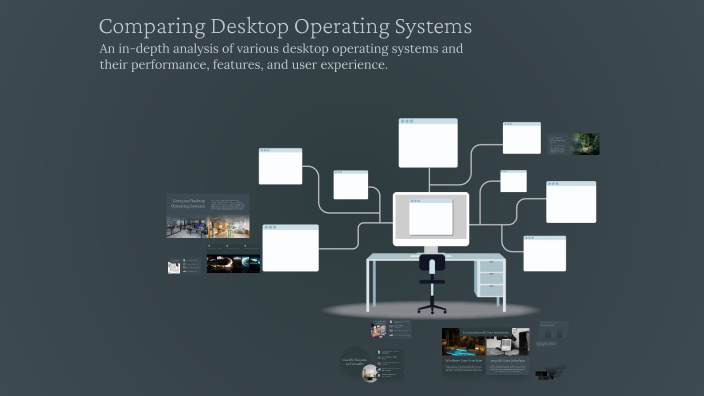704x396 pixels.
Task: Click 'Comparison of User Interfaces' heading
Action: click(485, 333)
